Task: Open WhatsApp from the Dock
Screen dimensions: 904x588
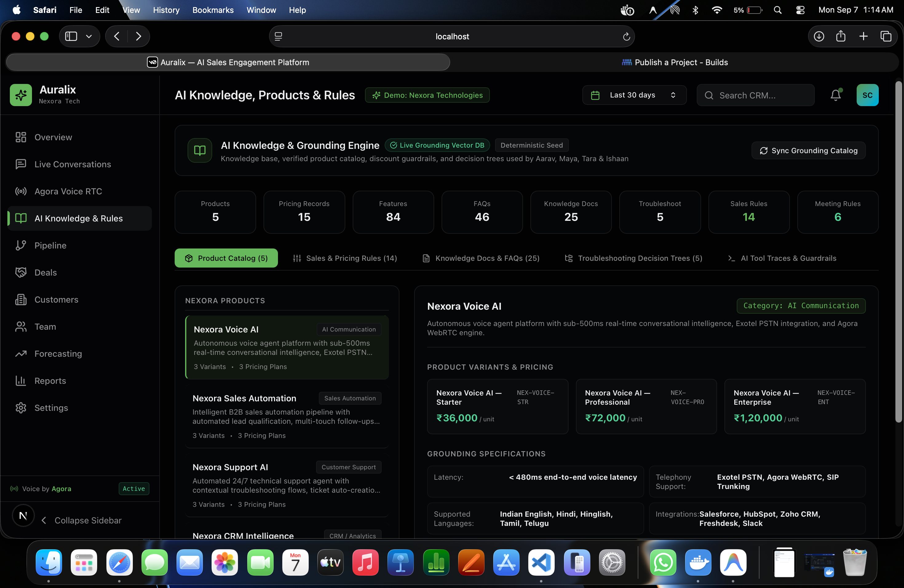Action: coord(663,562)
